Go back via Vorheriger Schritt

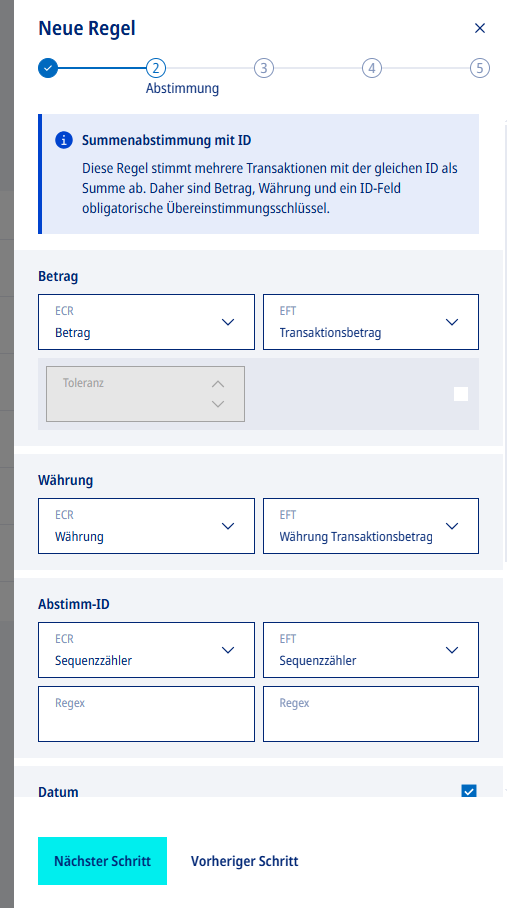[x=245, y=861]
